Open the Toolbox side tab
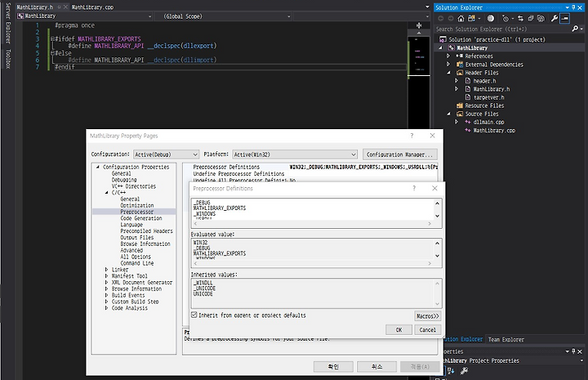 point(8,59)
